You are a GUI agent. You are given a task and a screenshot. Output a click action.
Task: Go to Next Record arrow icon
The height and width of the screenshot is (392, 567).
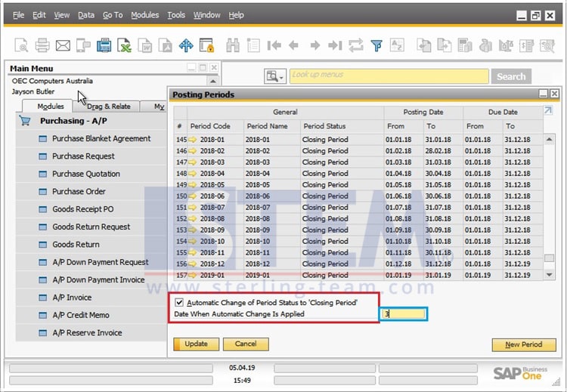315,45
